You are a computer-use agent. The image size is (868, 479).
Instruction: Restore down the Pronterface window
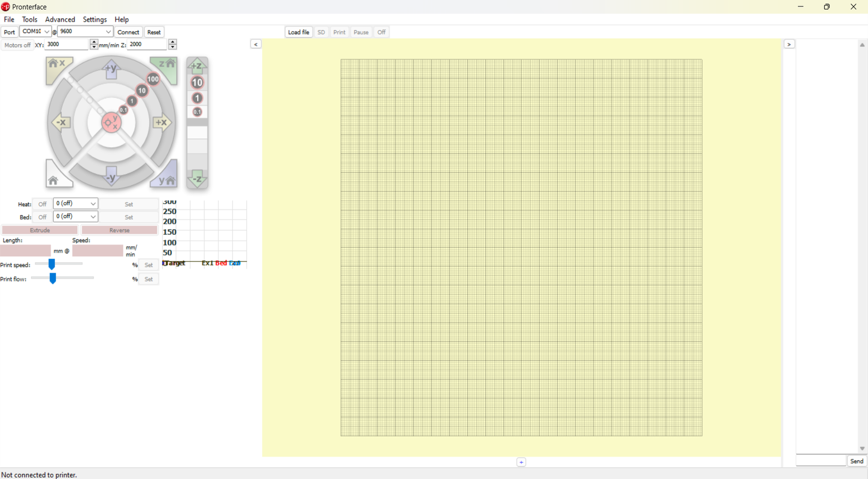click(x=827, y=7)
